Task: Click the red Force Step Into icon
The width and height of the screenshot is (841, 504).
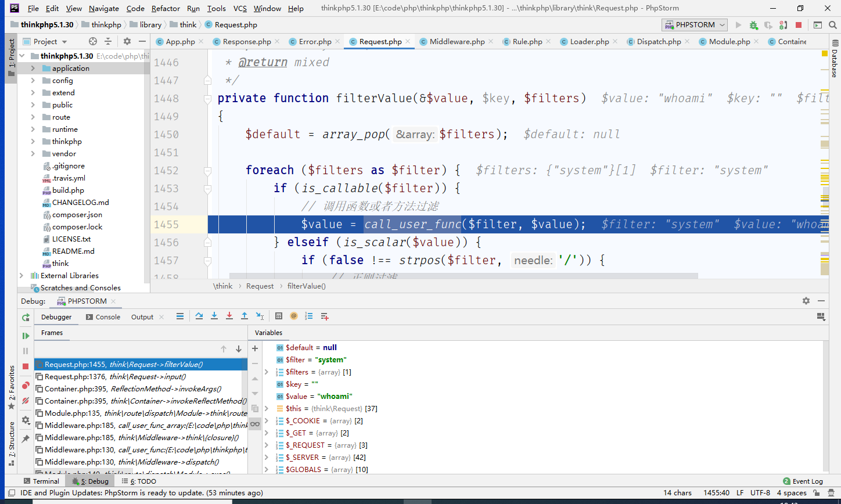Action: point(229,316)
